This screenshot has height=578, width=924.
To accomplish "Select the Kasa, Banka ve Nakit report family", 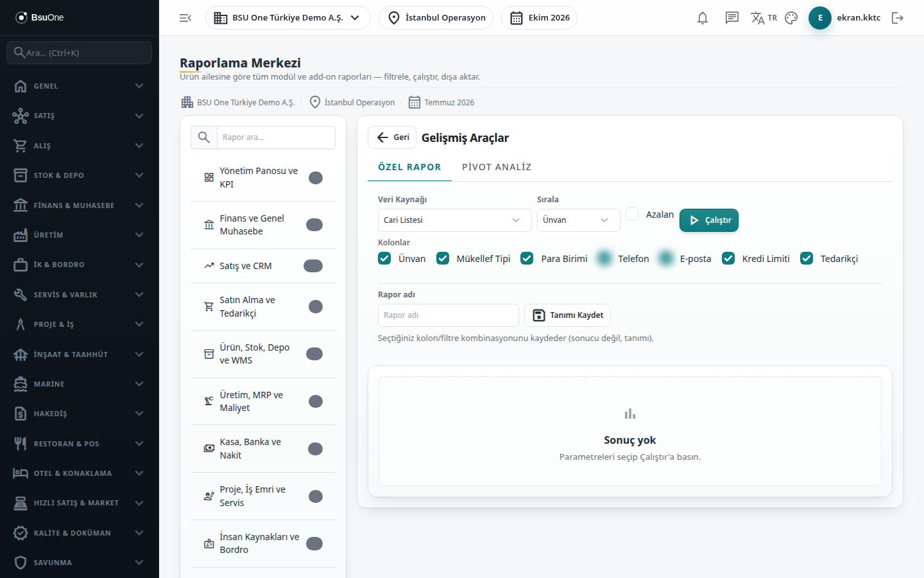I will click(263, 449).
